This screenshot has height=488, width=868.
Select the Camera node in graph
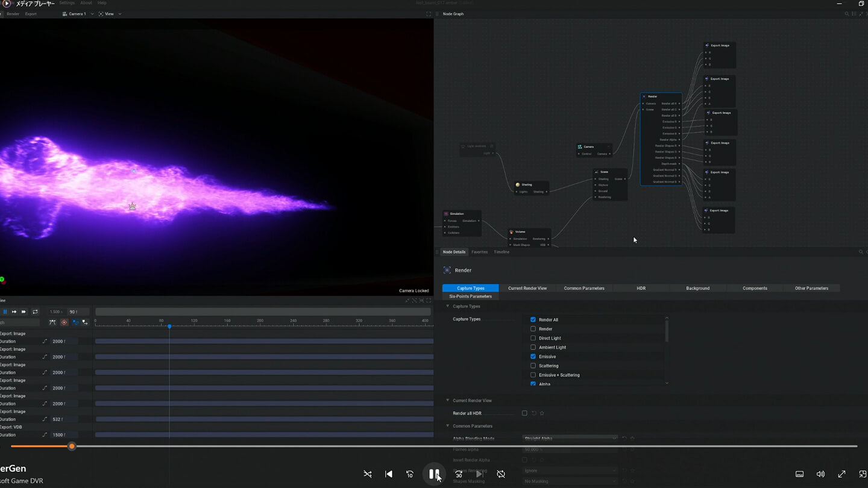[594, 150]
